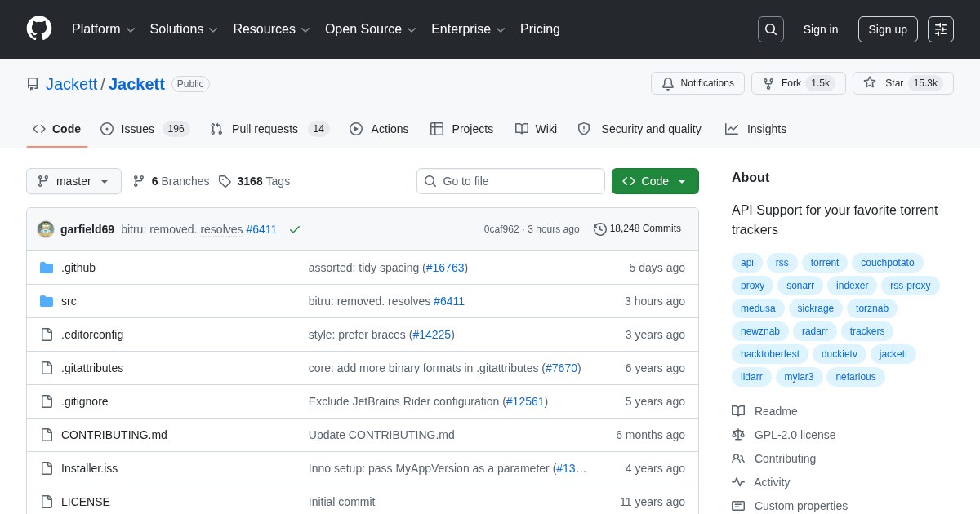Open the CONTRIBUTING.md file name
The height and width of the screenshot is (514, 980).
tap(114, 435)
